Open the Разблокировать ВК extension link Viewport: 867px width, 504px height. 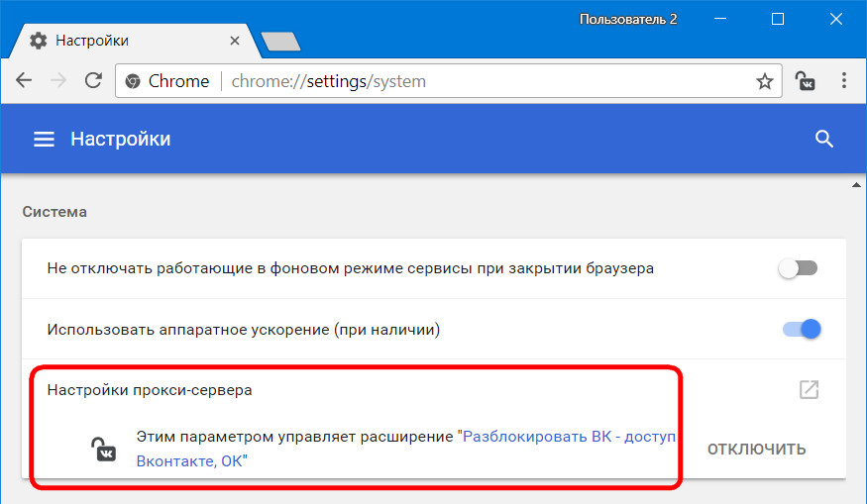point(406,449)
